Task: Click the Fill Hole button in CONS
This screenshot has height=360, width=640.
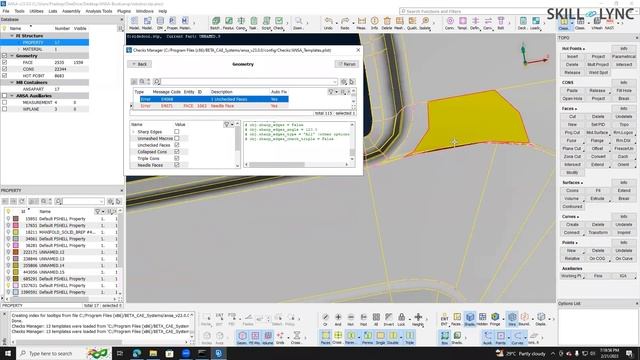Action: click(x=624, y=91)
